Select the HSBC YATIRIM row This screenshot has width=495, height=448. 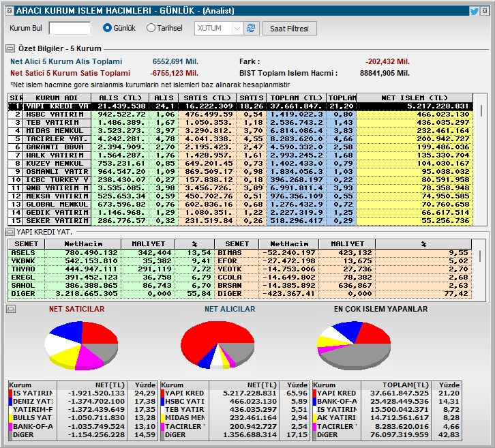[x=241, y=115]
